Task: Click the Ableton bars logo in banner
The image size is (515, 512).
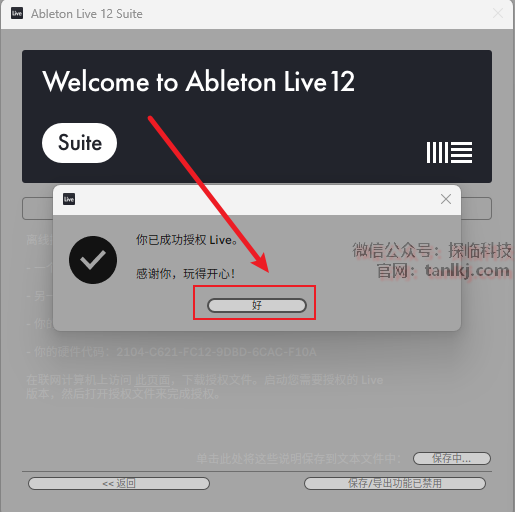Action: tap(449, 152)
